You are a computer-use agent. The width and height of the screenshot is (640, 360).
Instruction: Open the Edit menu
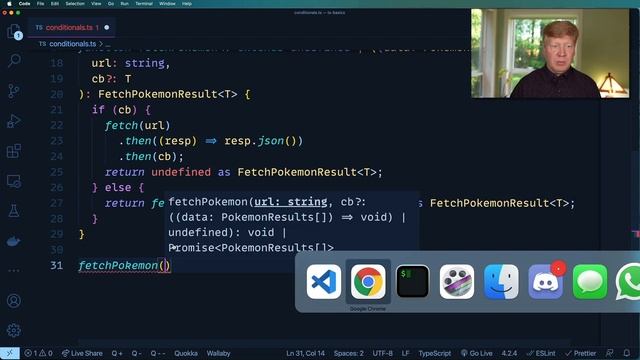click(x=55, y=4)
